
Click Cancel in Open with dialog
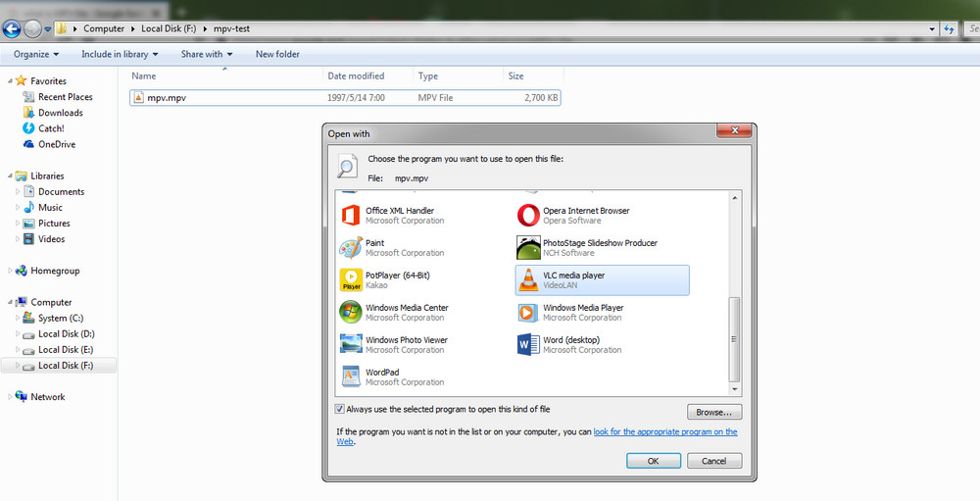coord(713,461)
